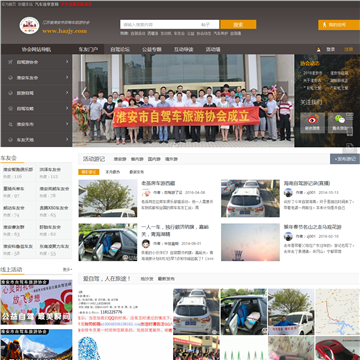Viewport: 360px width, 360px height.
Task: Go to previous slide with carousel left arrow
Action: pos(84,92)
